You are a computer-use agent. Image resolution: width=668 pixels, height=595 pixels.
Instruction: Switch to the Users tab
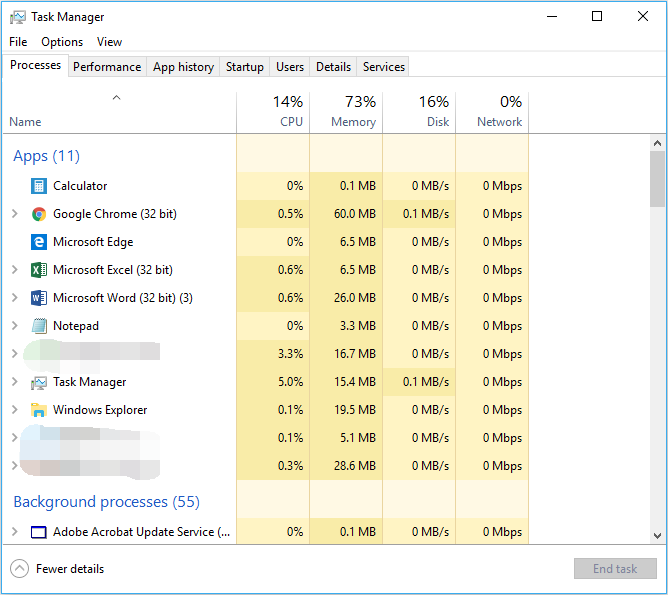pyautogui.click(x=290, y=67)
